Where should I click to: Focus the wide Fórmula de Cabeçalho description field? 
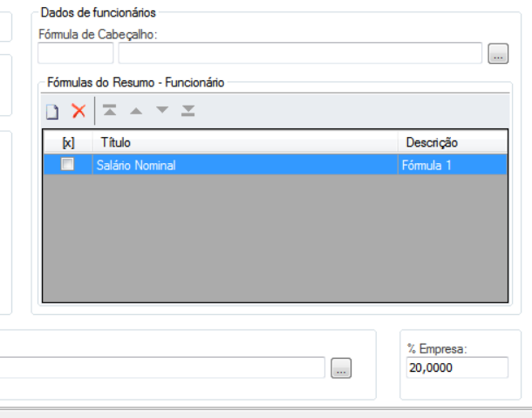click(300, 53)
